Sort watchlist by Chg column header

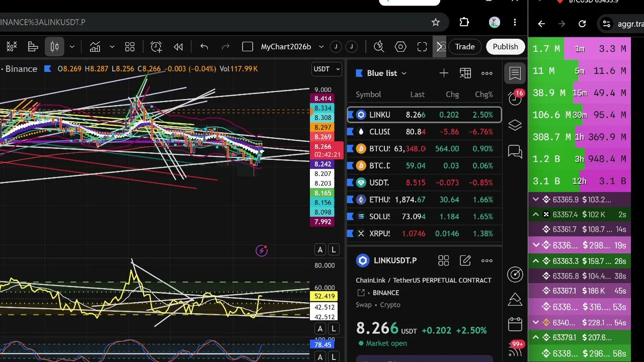click(452, 95)
